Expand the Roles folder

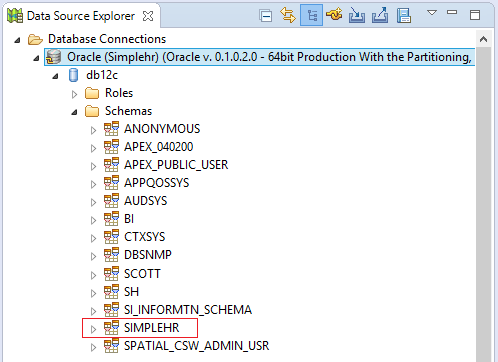[74, 94]
